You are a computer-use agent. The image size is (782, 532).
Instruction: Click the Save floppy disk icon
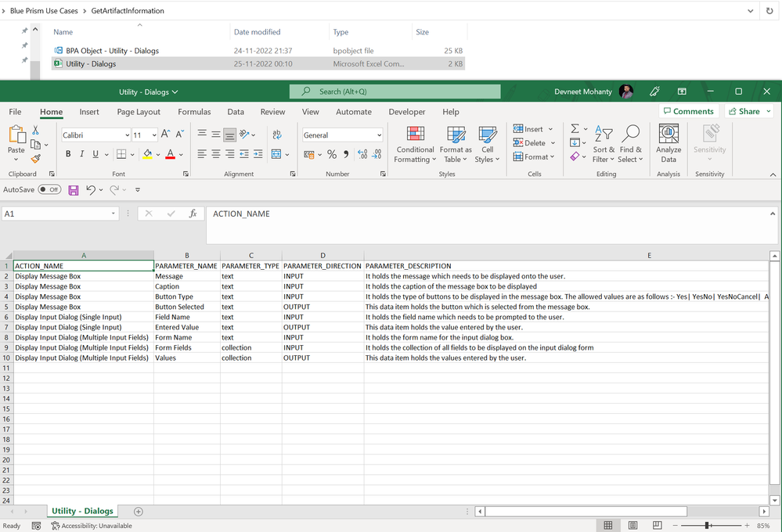click(x=74, y=190)
